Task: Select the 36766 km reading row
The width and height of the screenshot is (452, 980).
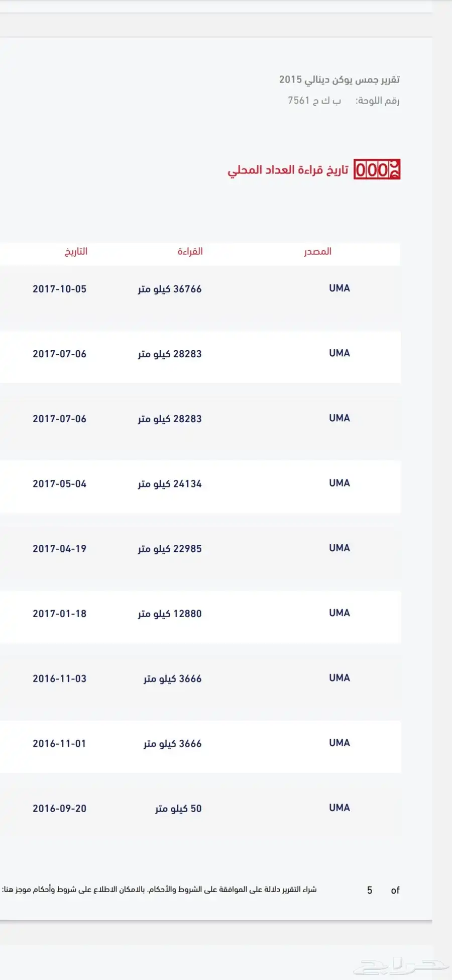Action: (x=200, y=288)
